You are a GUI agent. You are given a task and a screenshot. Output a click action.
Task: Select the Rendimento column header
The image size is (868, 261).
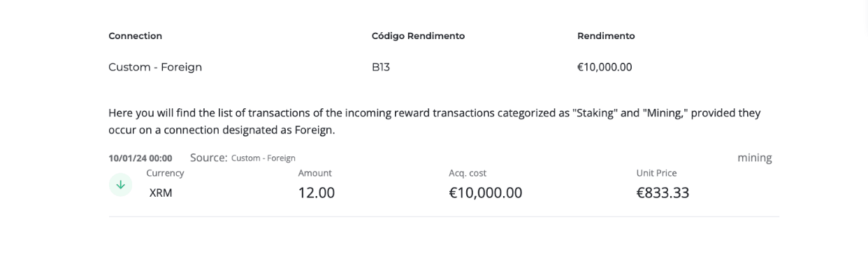tap(606, 36)
